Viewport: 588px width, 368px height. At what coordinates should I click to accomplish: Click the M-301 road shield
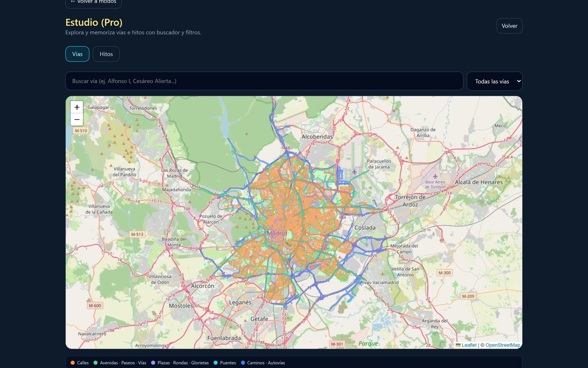(x=337, y=344)
